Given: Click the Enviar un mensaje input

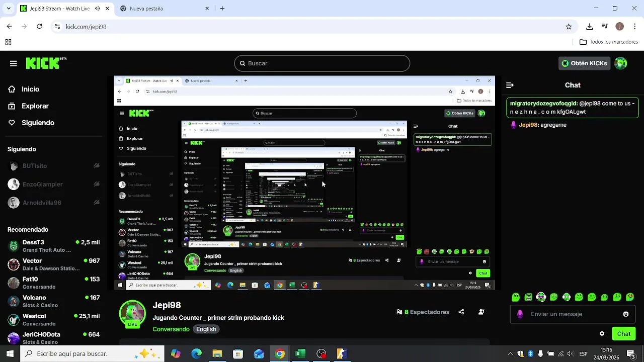Looking at the screenshot, I should click(573, 314).
